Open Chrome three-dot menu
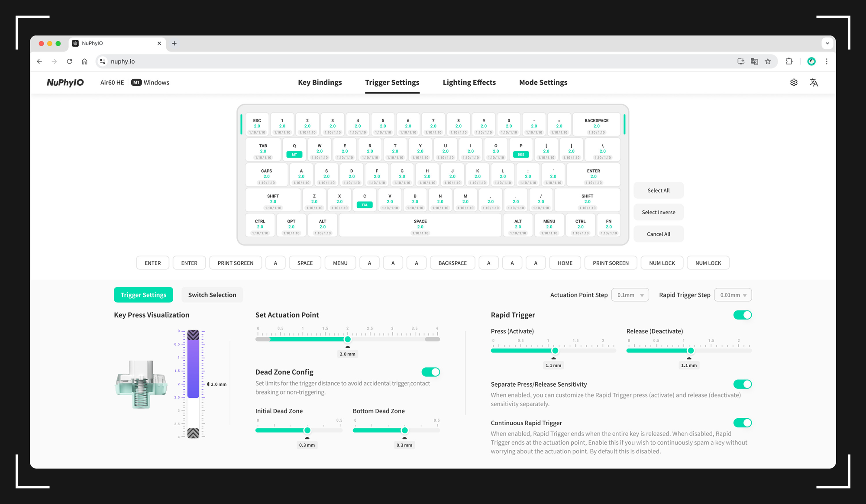Viewport: 866px width, 504px height. click(827, 61)
